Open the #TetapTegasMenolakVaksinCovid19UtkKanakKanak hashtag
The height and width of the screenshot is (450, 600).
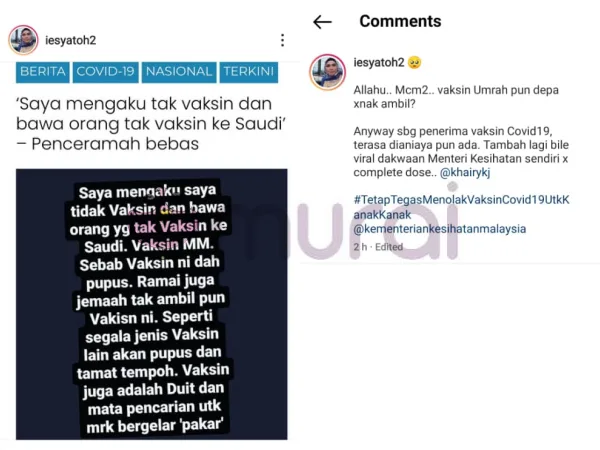coord(461,207)
